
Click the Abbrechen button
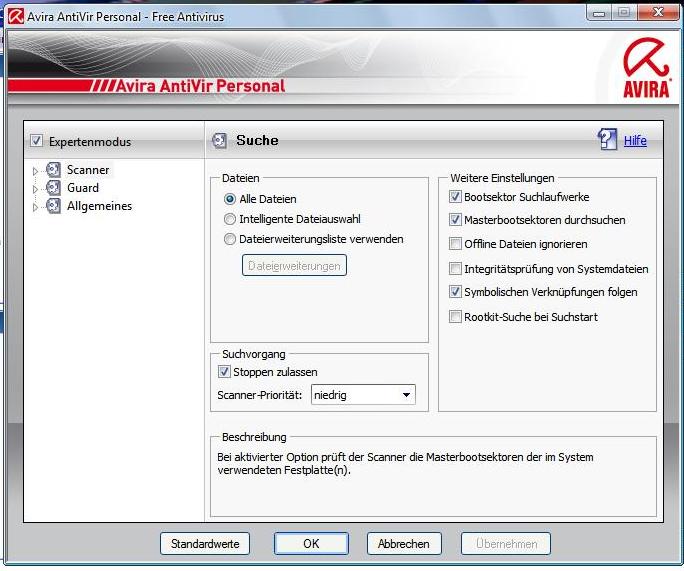tap(404, 544)
